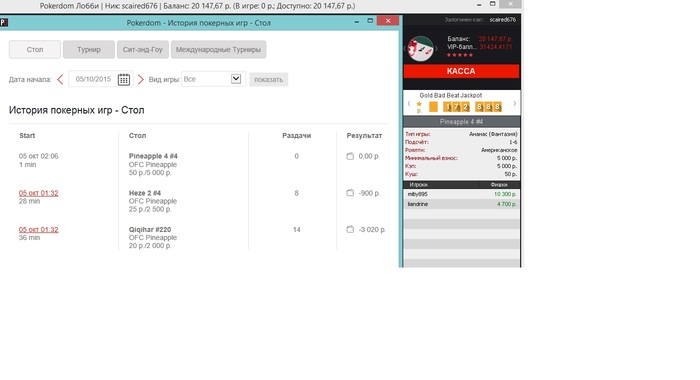Click replay icon for Heze 2 #4 row
The width and height of the screenshot is (700, 380).
tap(350, 193)
